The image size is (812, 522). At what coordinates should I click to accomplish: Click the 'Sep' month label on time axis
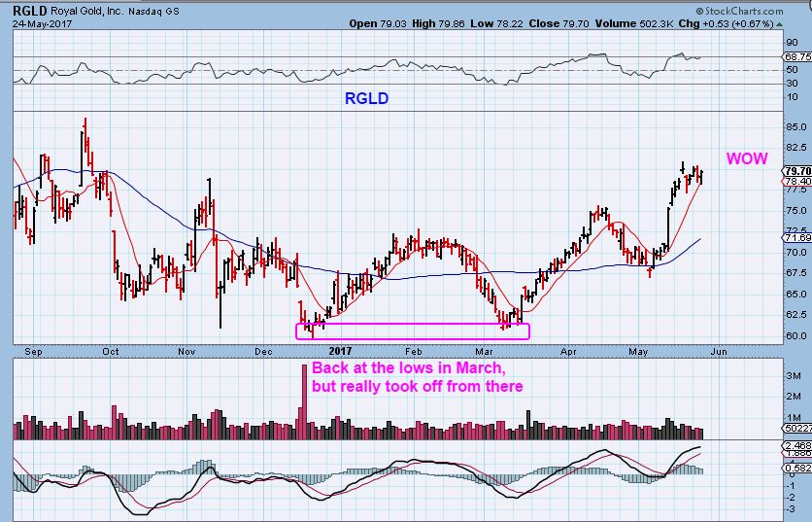coord(33,352)
